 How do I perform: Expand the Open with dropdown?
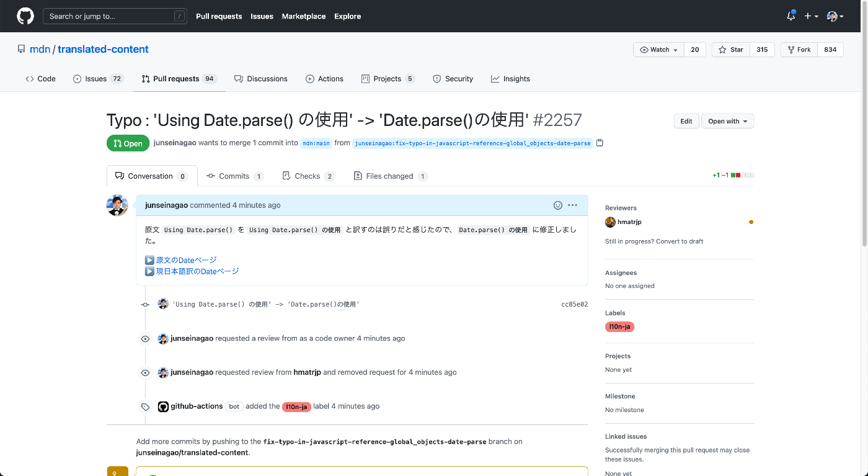(728, 121)
